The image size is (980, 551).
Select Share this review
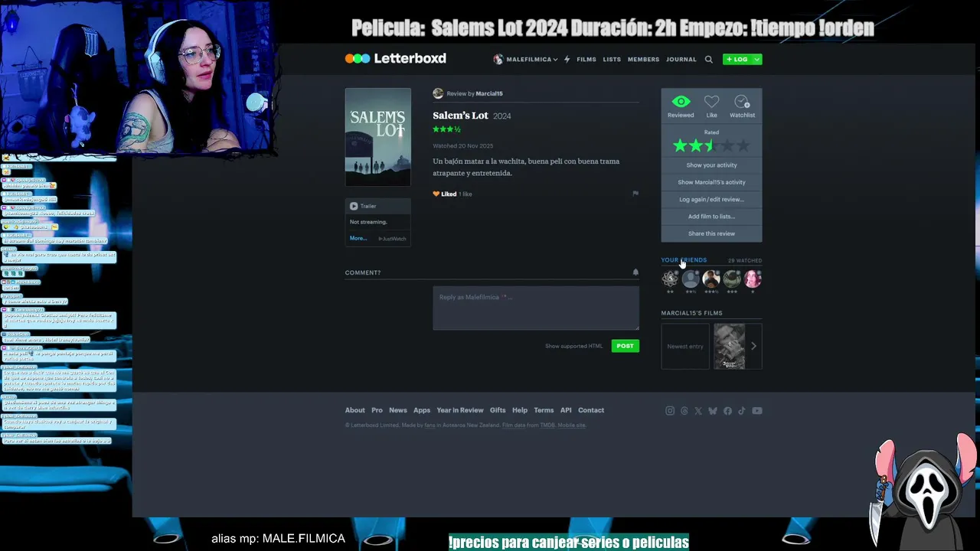click(711, 233)
